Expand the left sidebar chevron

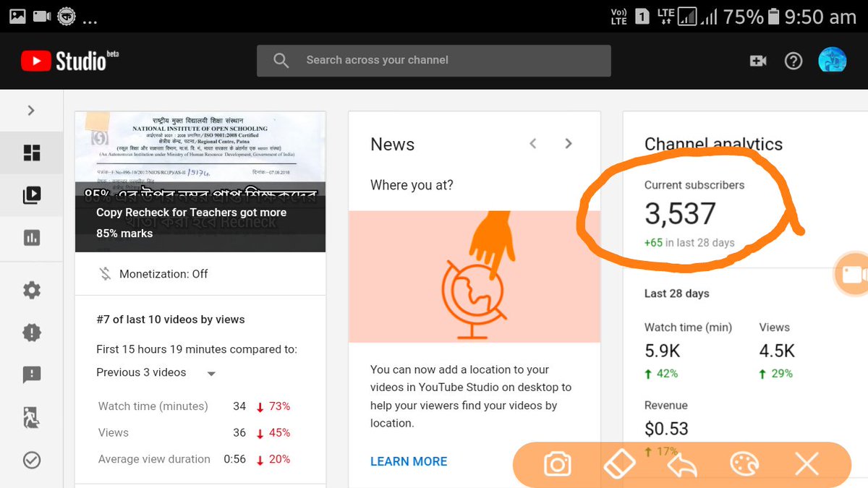click(x=30, y=111)
